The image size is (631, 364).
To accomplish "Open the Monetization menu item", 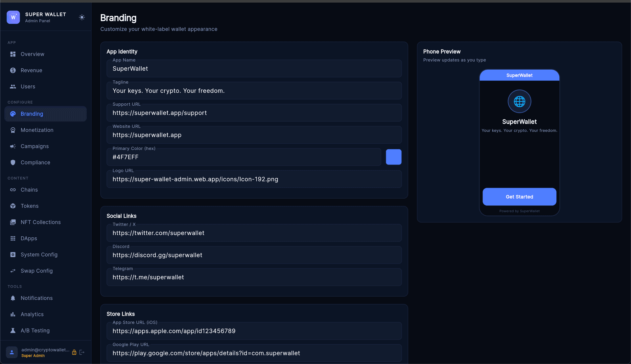I will [46, 130].
